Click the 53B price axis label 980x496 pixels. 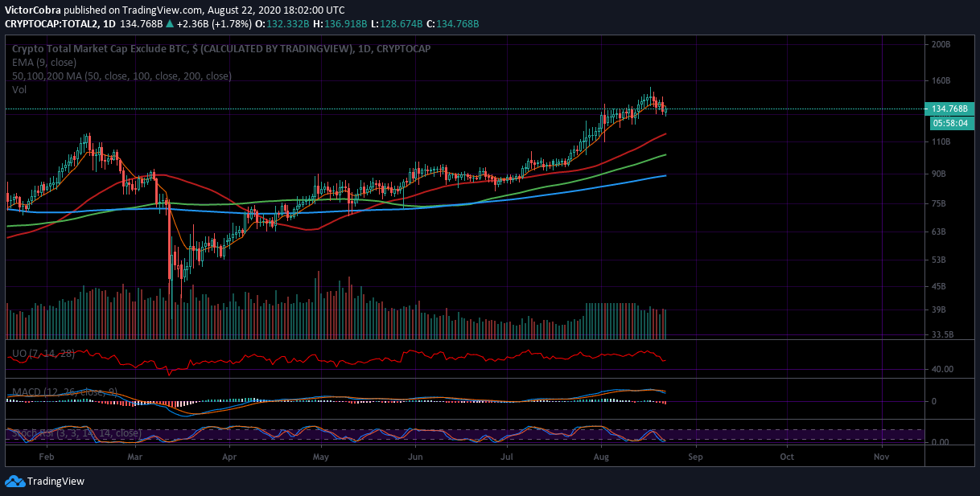tap(939, 260)
